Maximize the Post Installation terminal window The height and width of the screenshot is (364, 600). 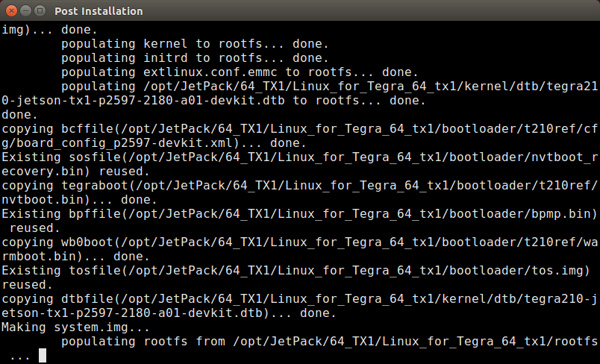[40, 10]
